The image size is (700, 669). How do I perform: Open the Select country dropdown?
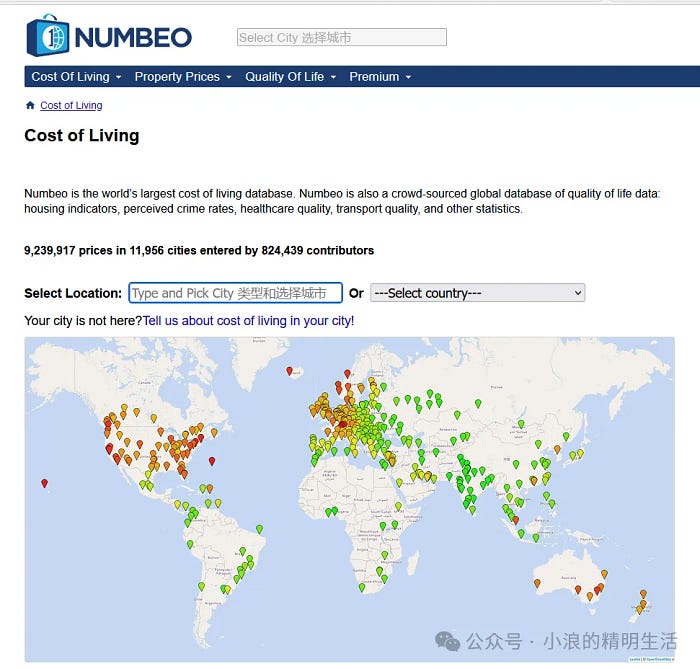tap(478, 293)
